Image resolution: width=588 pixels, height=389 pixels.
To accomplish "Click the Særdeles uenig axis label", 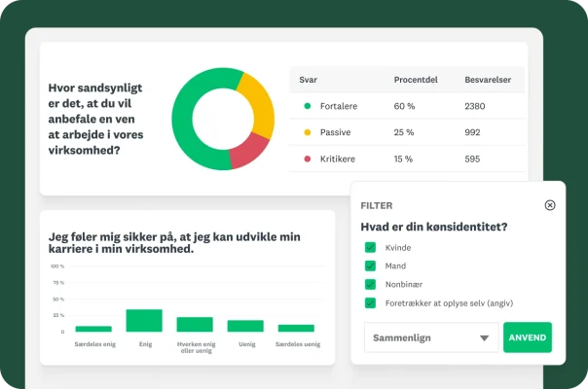I will point(298,344).
